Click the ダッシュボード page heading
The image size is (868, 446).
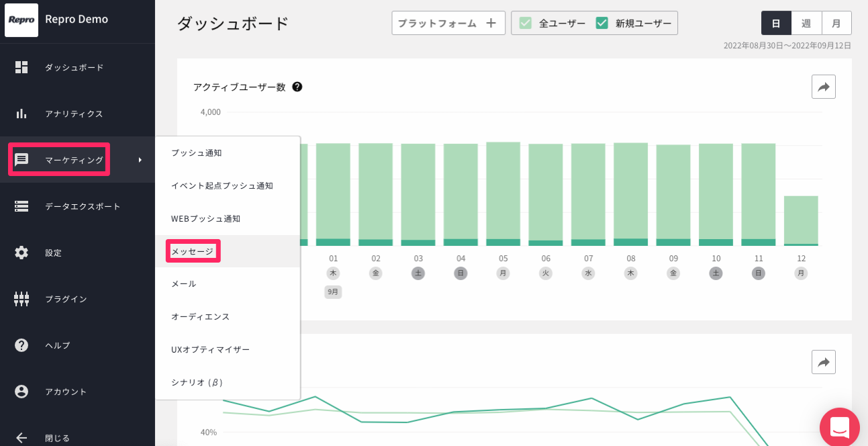click(x=233, y=24)
